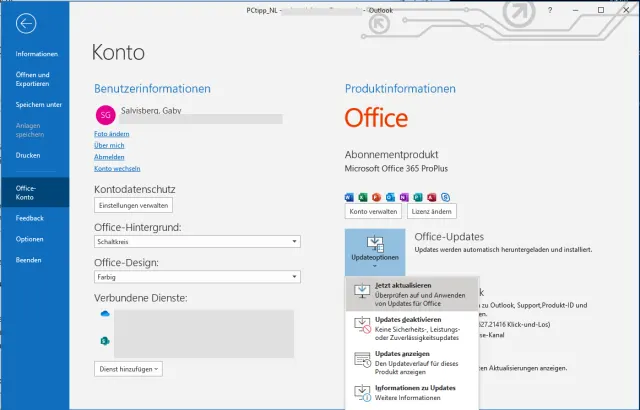Click the Office-Updates heading text

(x=449, y=237)
